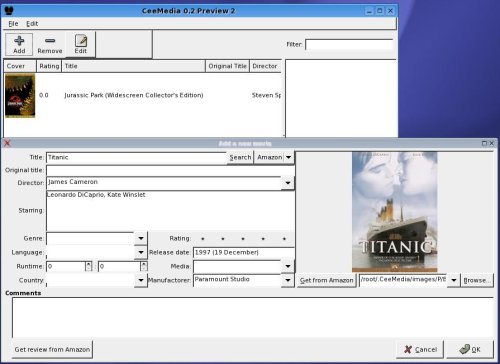500x364 pixels.
Task: Click the Remove movie toolbar icon
Action: coord(50,44)
